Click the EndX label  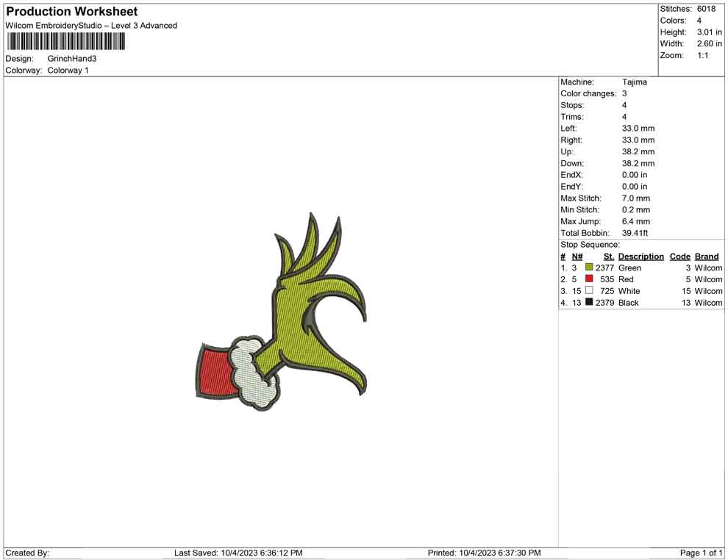point(571,175)
